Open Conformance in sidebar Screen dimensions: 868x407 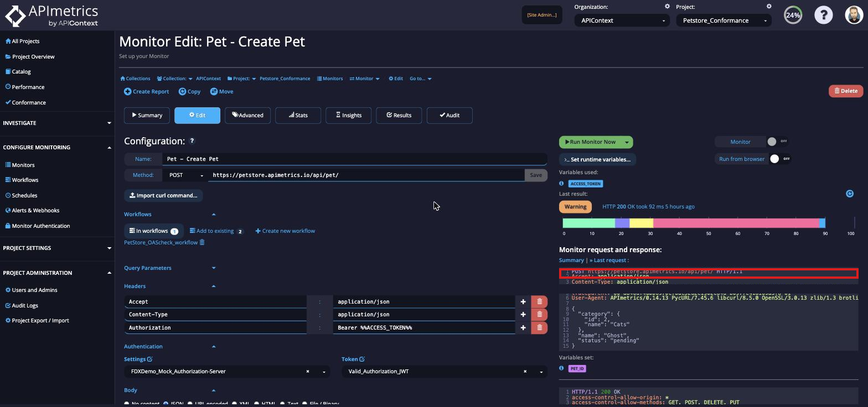(25, 102)
